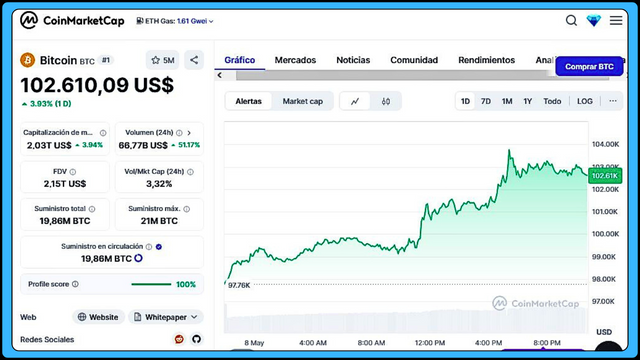
Task: Open info icon beside Vol/Mkt Cap (24h)
Action: [190, 172]
